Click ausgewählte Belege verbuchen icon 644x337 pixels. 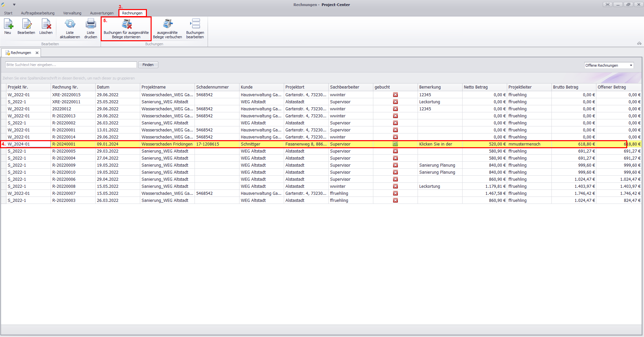167,24
